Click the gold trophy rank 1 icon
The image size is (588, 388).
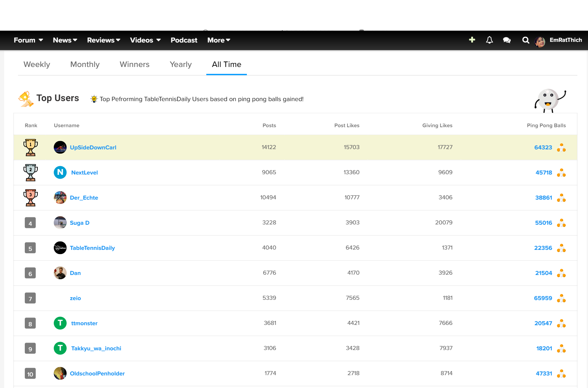click(x=31, y=147)
